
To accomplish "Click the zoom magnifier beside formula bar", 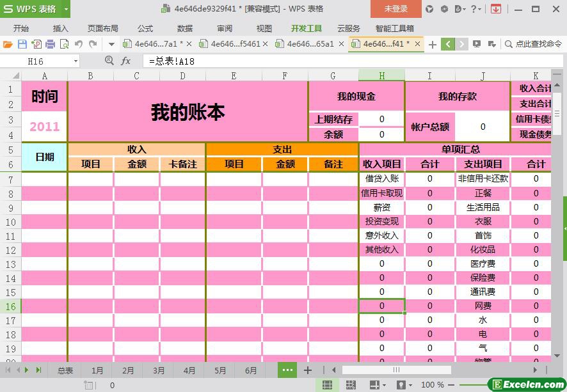I will click(109, 61).
